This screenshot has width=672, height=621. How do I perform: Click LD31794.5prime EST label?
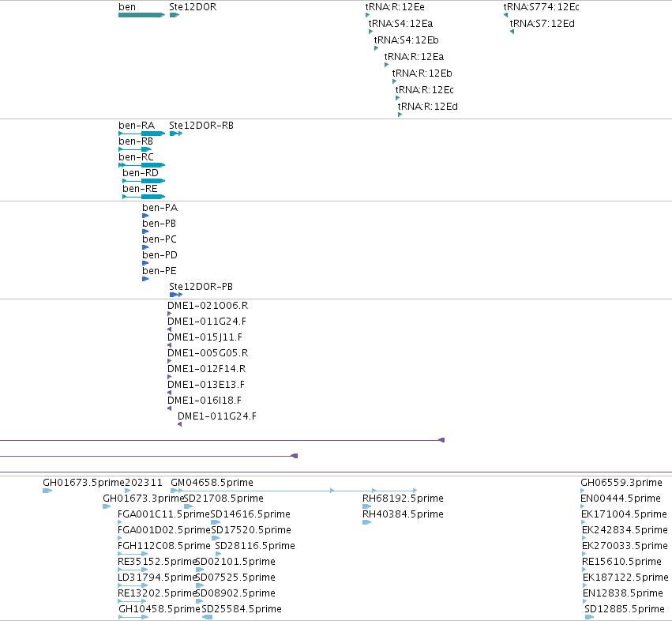[157, 578]
